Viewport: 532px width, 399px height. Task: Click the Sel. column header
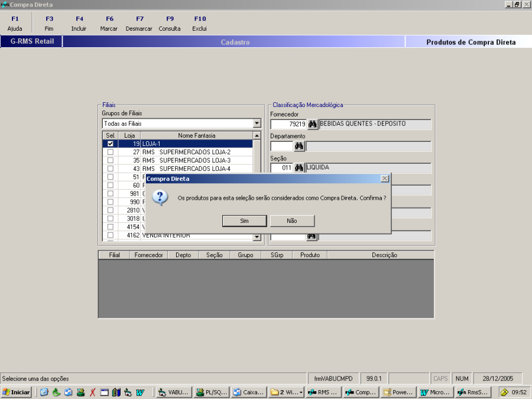[x=111, y=135]
